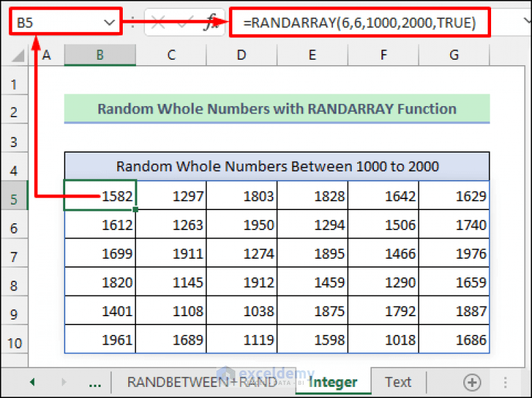Select cell containing 1740
The image size is (532, 398).
click(454, 224)
